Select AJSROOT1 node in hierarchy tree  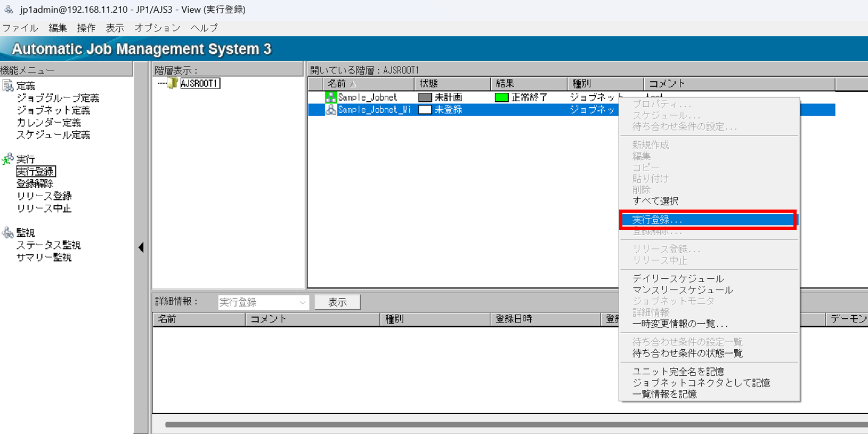(200, 84)
